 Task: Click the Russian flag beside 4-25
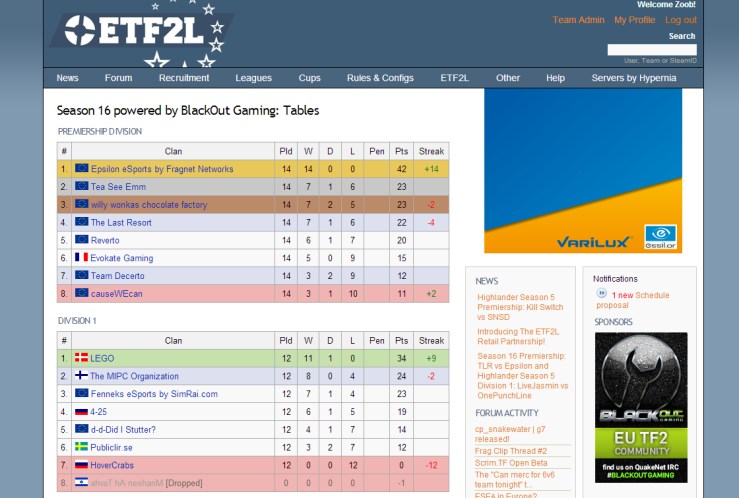82,411
